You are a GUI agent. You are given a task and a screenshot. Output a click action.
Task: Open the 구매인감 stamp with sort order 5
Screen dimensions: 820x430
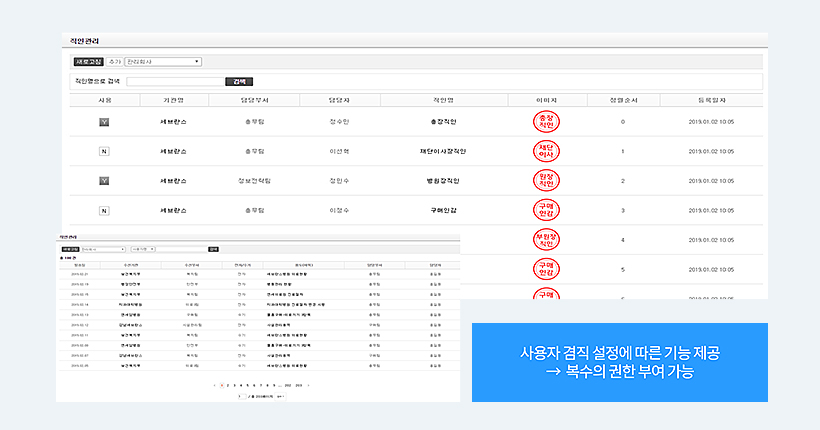tap(546, 269)
